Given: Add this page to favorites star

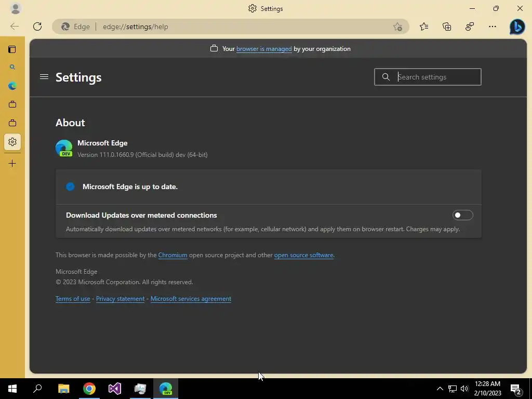Looking at the screenshot, I should (x=397, y=26).
